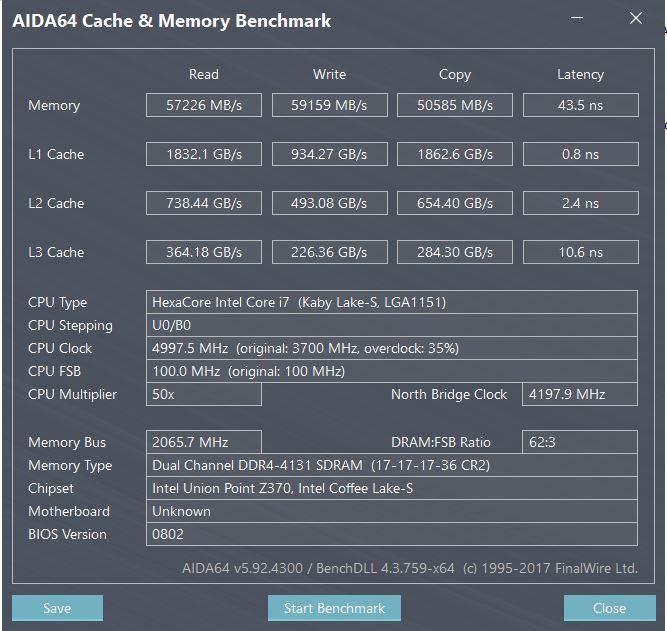Click Chipset field Intel Union Point Z370

(392, 488)
